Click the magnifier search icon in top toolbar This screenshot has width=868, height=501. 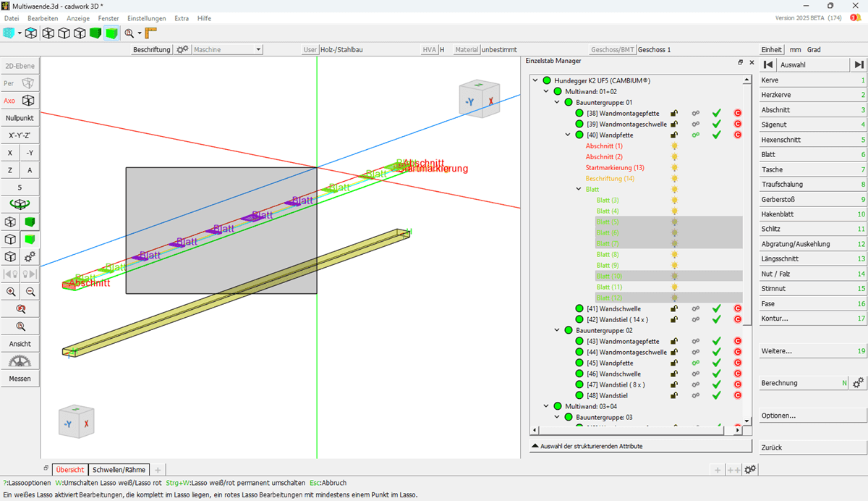tap(129, 33)
